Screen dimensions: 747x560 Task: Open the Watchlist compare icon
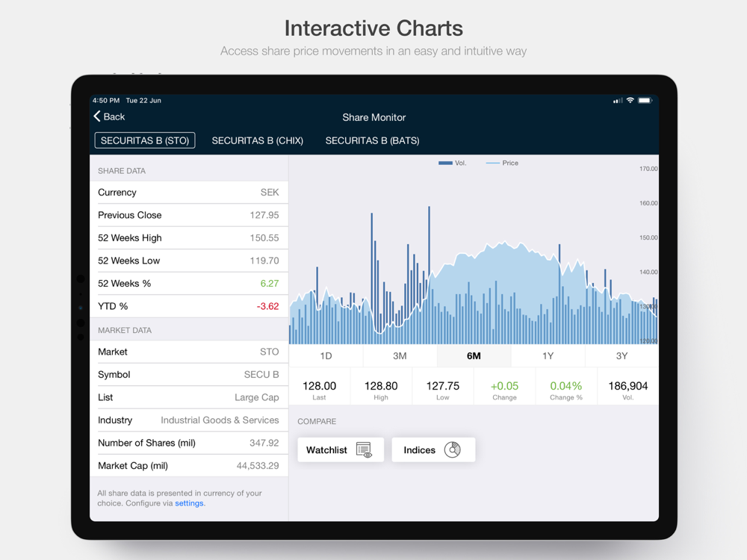pyautogui.click(x=365, y=450)
